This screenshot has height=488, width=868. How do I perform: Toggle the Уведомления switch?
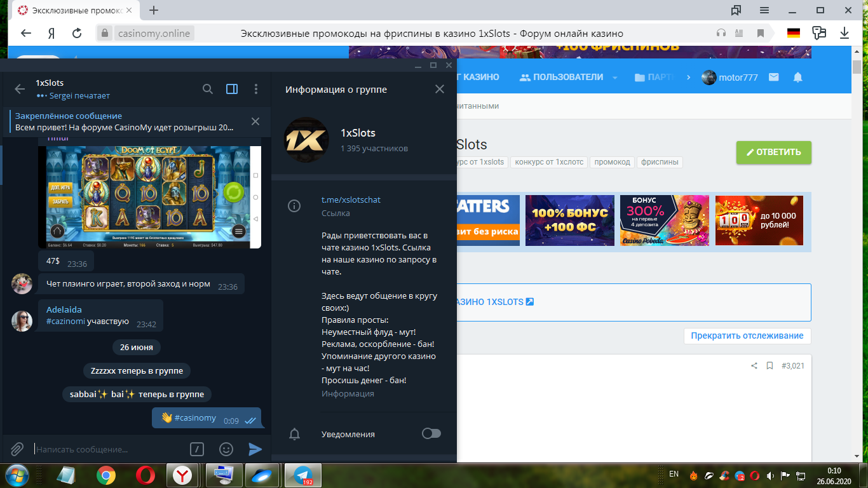pyautogui.click(x=431, y=433)
